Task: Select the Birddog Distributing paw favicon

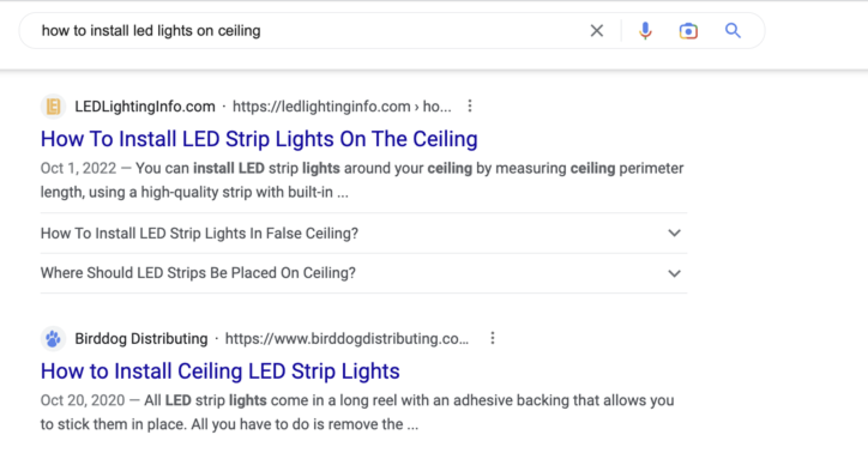Action: pos(53,339)
